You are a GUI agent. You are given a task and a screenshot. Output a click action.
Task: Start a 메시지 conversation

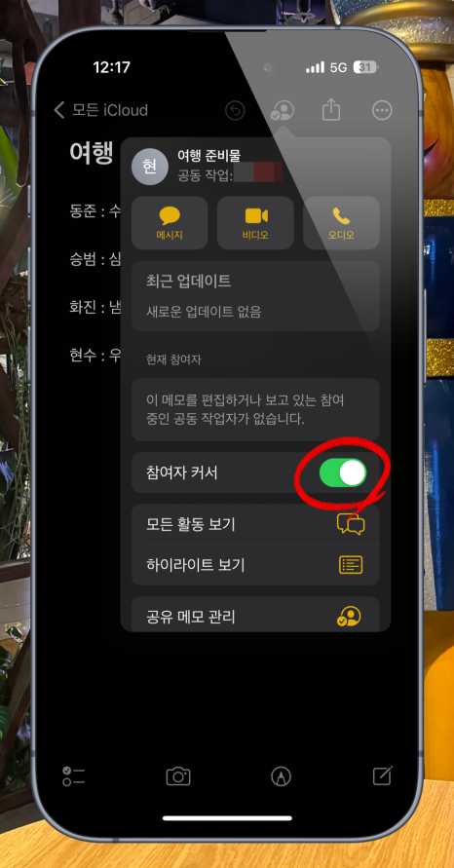click(x=170, y=223)
